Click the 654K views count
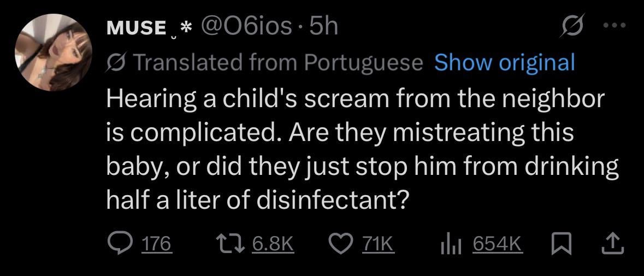Image resolution: width=644 pixels, height=276 pixels. pyautogui.click(x=497, y=244)
